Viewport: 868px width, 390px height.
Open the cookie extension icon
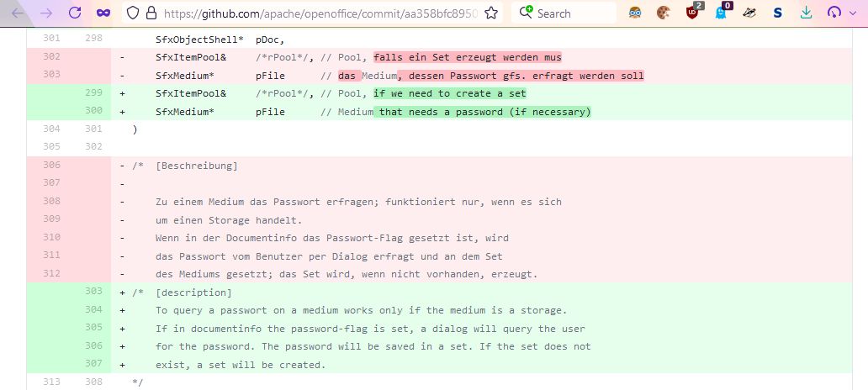coord(664,13)
